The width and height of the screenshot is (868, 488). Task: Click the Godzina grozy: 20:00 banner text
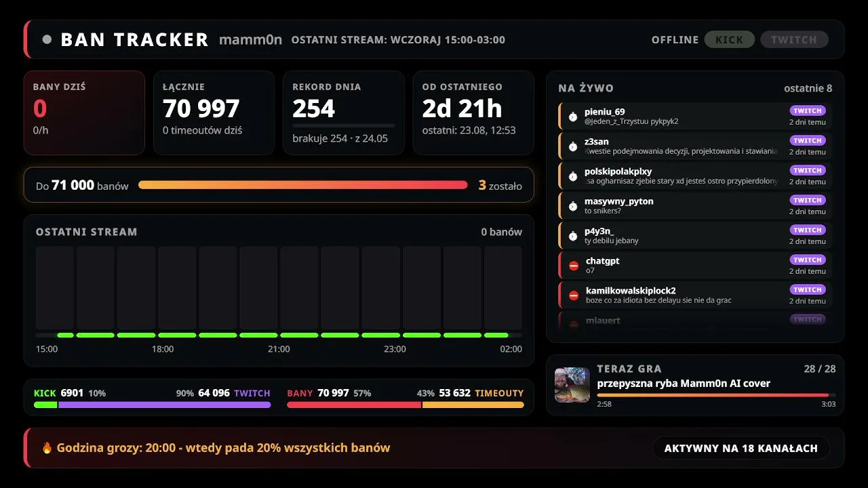[223, 448]
